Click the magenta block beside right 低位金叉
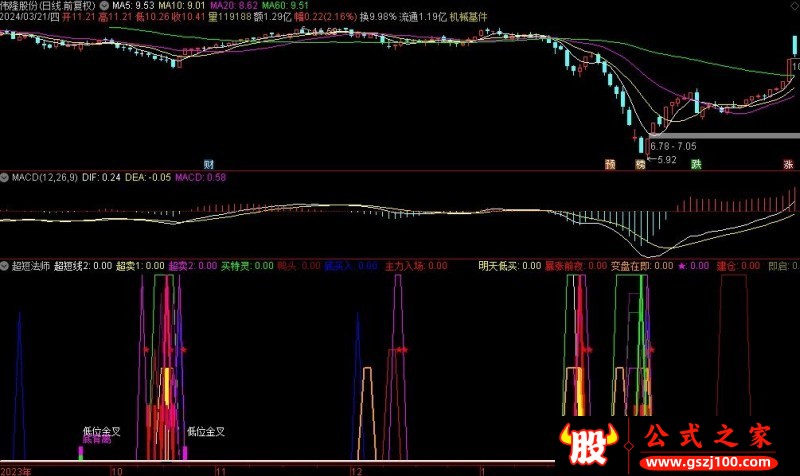This screenshot has height=476, width=800. [x=185, y=453]
